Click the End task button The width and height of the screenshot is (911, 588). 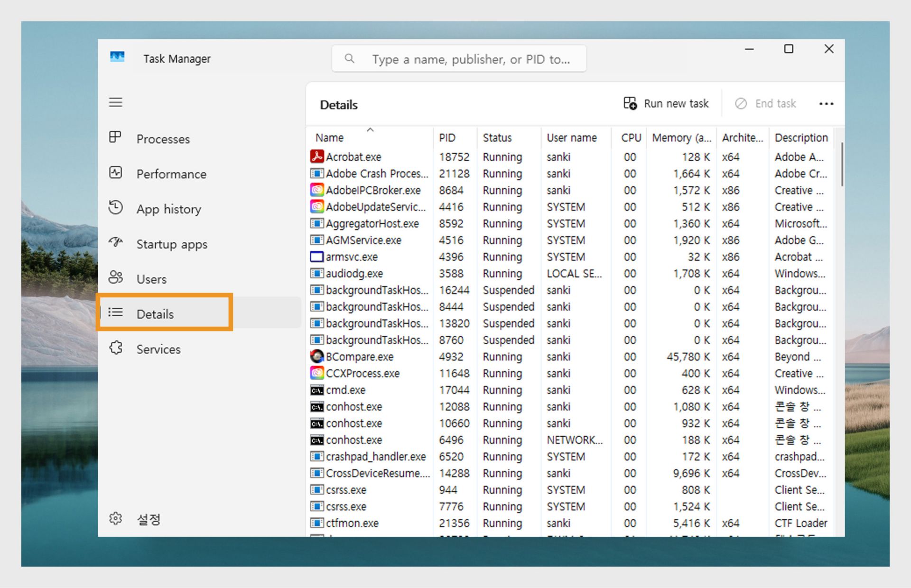(765, 104)
